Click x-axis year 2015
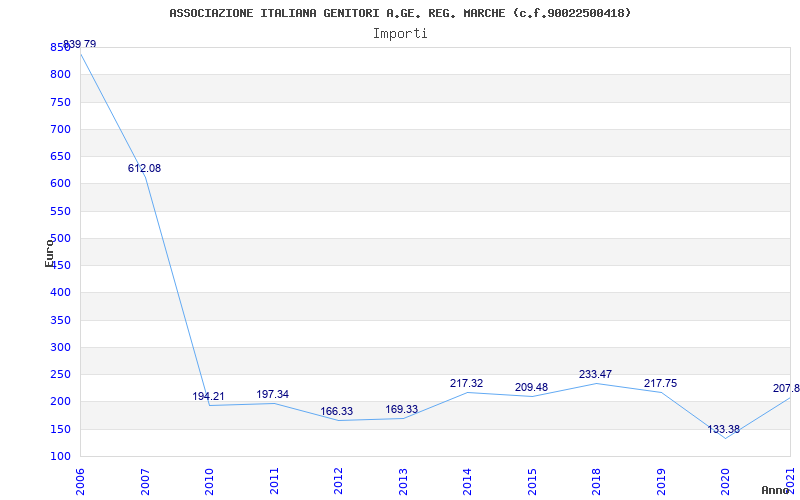The image size is (800, 500). [532, 482]
